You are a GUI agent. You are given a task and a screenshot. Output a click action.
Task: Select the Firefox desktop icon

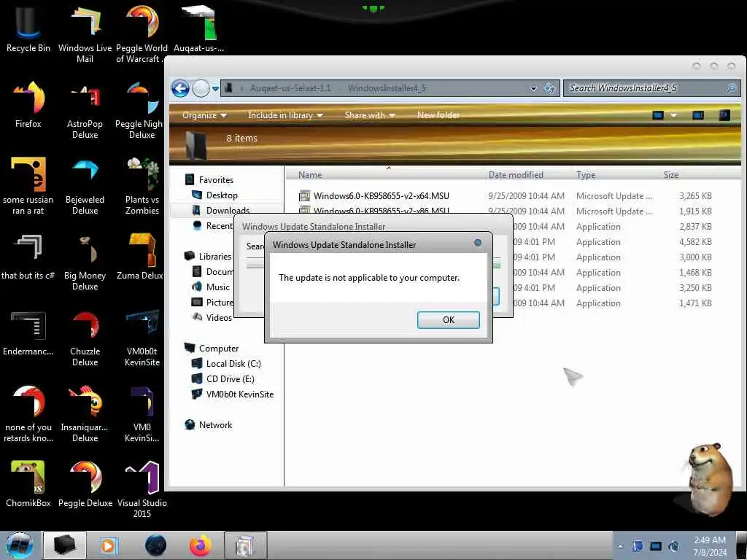click(x=28, y=104)
